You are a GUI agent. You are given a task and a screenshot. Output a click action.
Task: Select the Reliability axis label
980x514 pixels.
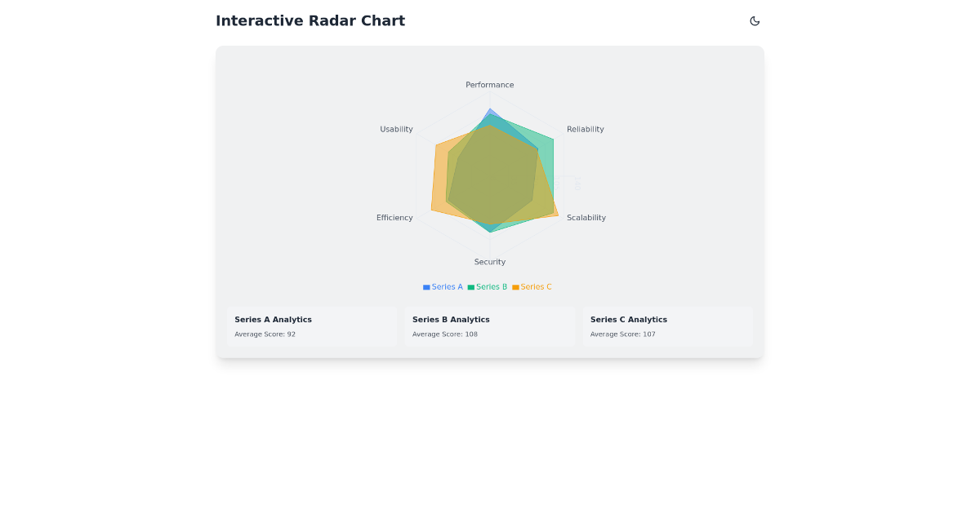pyautogui.click(x=586, y=129)
